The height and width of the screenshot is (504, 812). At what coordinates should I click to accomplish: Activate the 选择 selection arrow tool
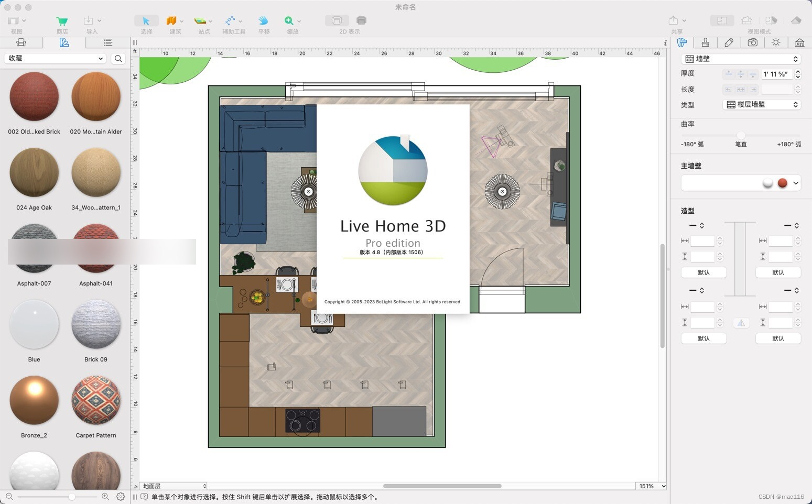tap(146, 21)
